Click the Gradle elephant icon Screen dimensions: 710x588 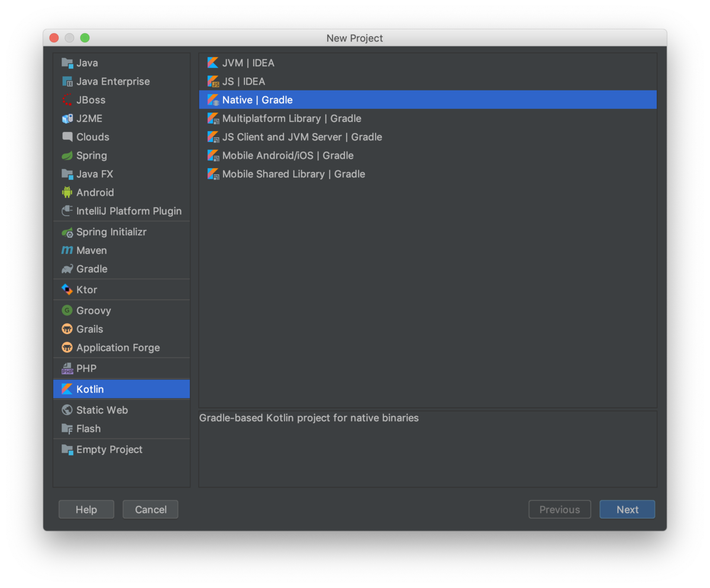point(67,269)
